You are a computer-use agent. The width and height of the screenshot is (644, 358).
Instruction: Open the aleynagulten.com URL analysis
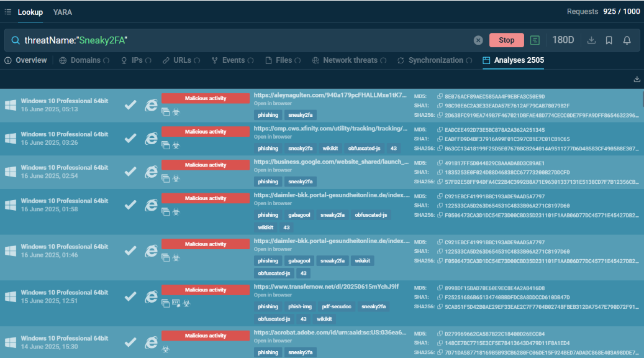pyautogui.click(x=330, y=95)
